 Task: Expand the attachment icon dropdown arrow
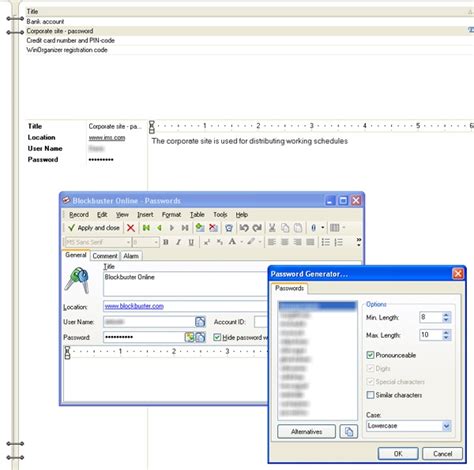323,228
